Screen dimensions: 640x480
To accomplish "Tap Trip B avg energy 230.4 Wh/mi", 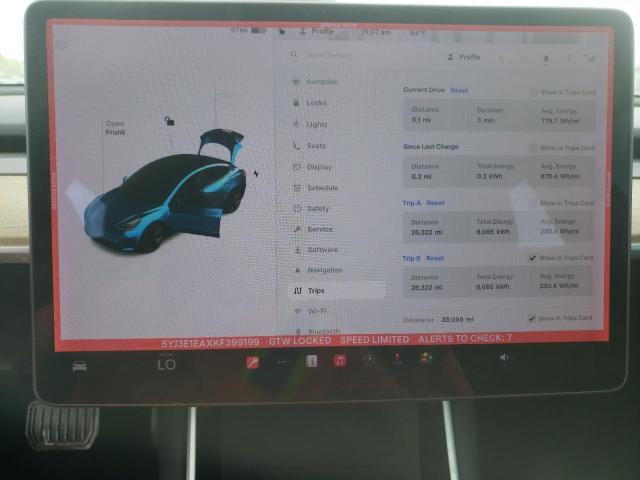I will click(x=559, y=286).
